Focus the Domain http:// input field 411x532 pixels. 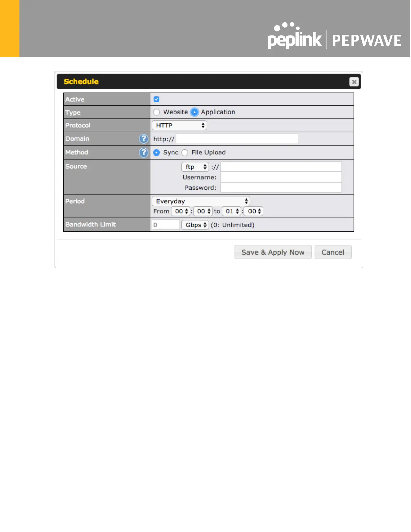[237, 139]
